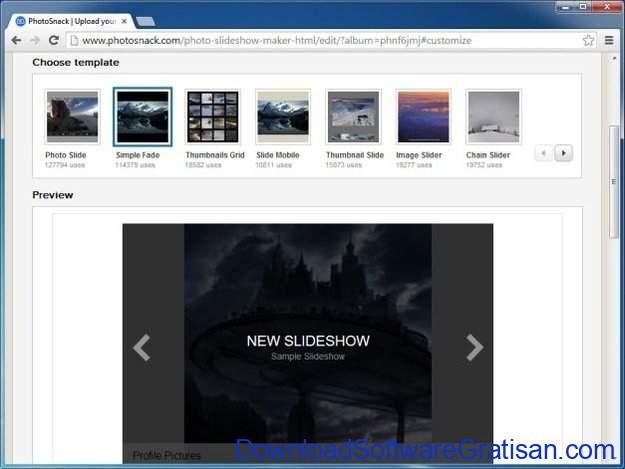Screen dimensions: 625x469
Task: Click the Choose template heading
Action: [x=76, y=63]
